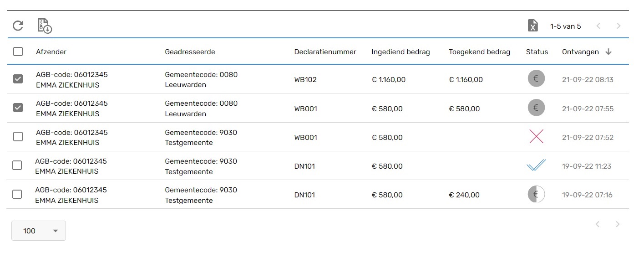This screenshot has width=644, height=253.
Task: Click the euro status icon for WB102
Action: click(536, 79)
